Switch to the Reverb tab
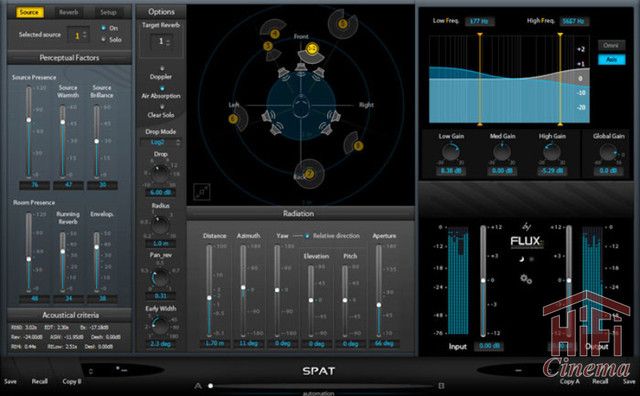The width and height of the screenshot is (640, 396). click(x=68, y=12)
